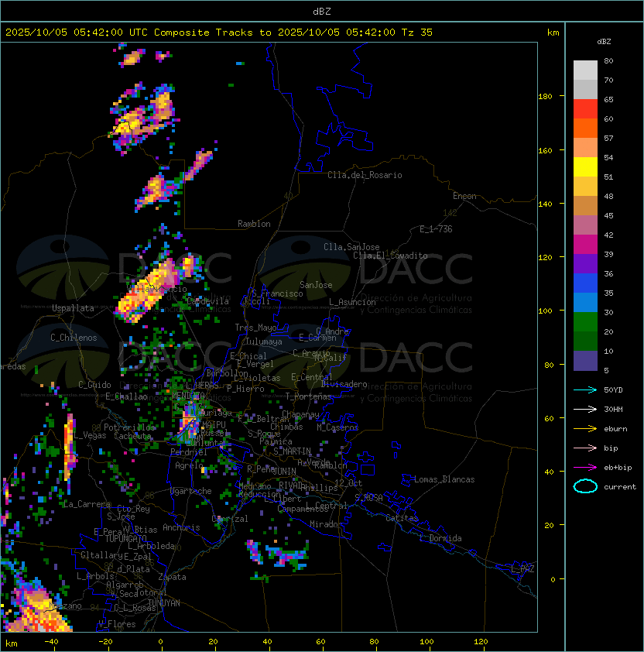Click the 'C_Chilenos' map label
Viewport: 644px width, 652px height.
tap(74, 338)
